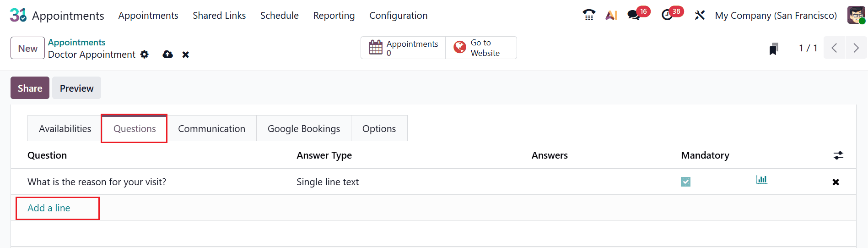Open the Shared Links menu

tap(219, 16)
